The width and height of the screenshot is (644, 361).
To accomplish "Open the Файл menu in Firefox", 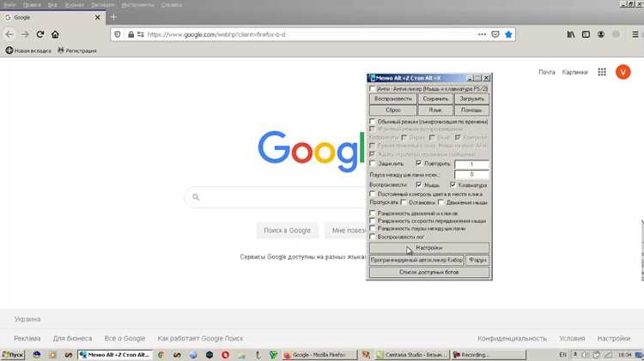I will point(9,5).
